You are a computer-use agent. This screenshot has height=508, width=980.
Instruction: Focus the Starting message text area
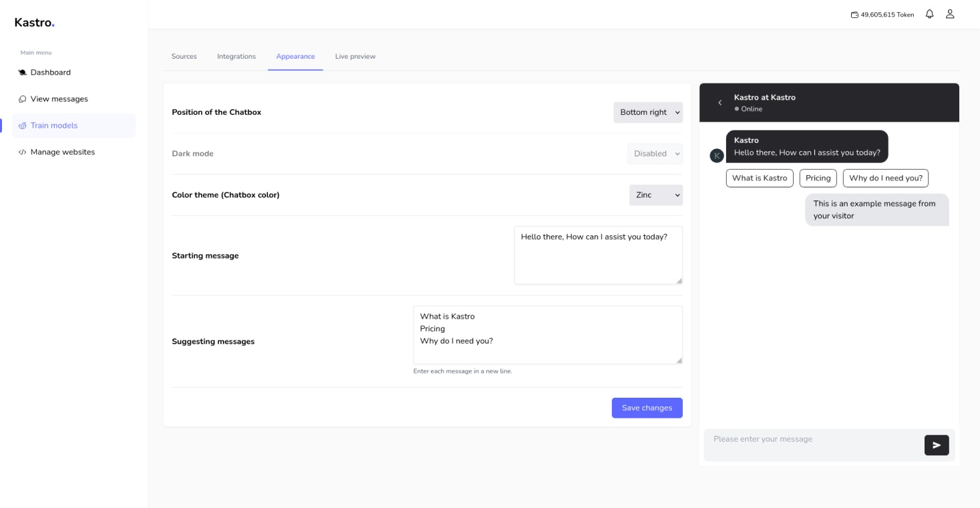point(599,255)
